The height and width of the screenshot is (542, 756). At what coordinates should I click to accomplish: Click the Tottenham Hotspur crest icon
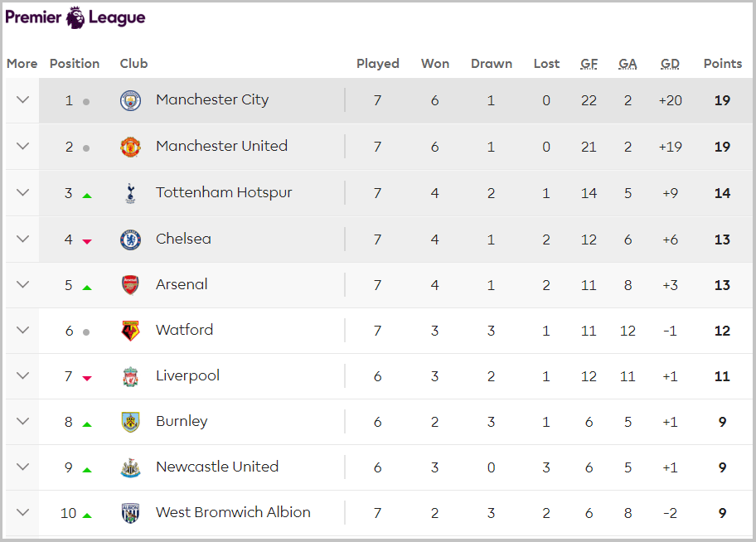(130, 193)
